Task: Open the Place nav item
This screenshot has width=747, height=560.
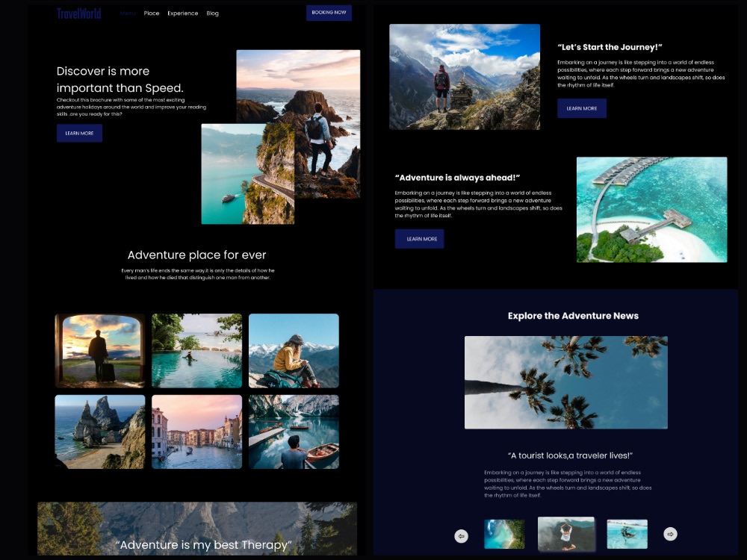Action: [152, 13]
